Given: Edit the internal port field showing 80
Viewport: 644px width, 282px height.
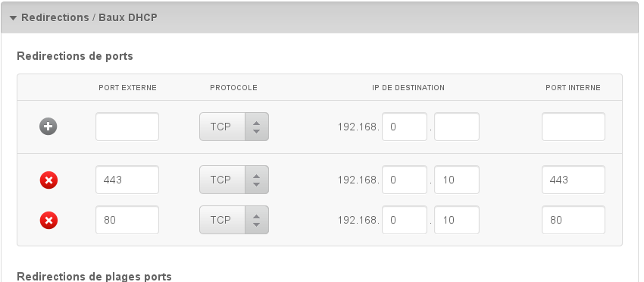Looking at the screenshot, I should point(574,220).
